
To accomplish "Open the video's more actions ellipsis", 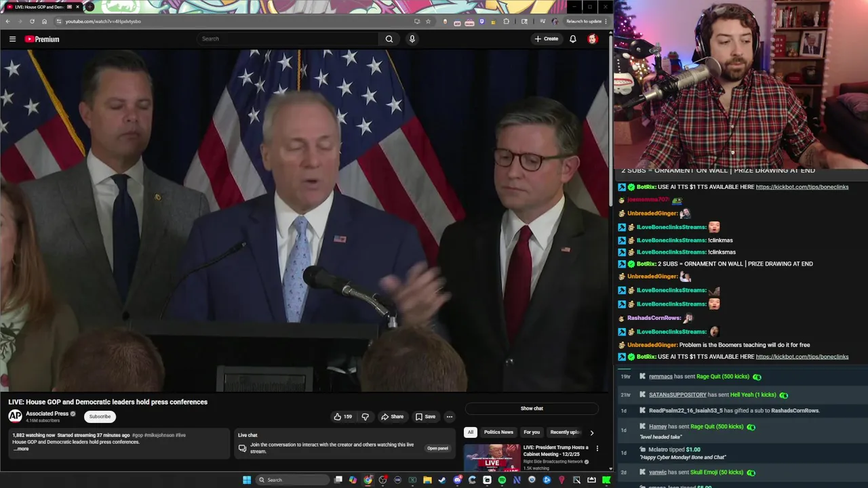I will coord(450,417).
